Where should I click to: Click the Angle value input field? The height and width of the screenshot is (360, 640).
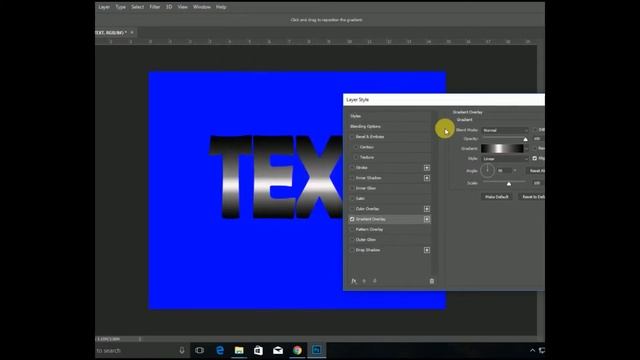coord(504,171)
